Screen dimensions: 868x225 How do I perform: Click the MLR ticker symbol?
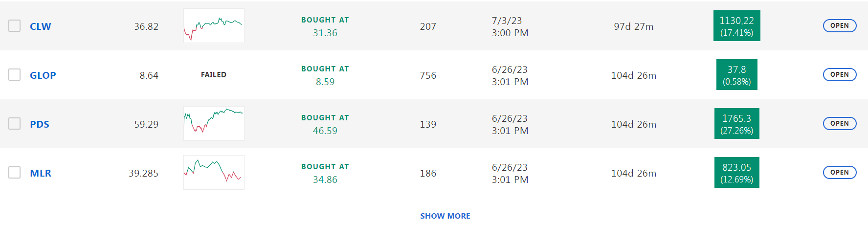(41, 173)
